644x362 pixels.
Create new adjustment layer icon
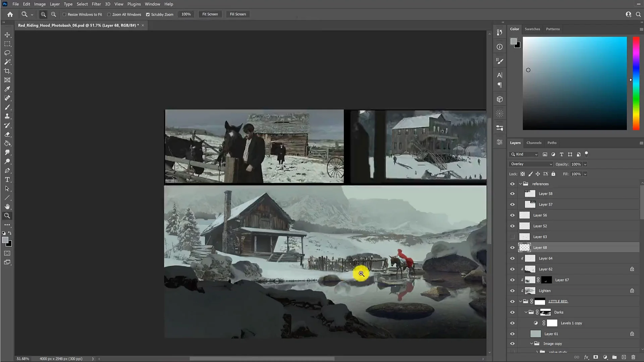point(605,357)
